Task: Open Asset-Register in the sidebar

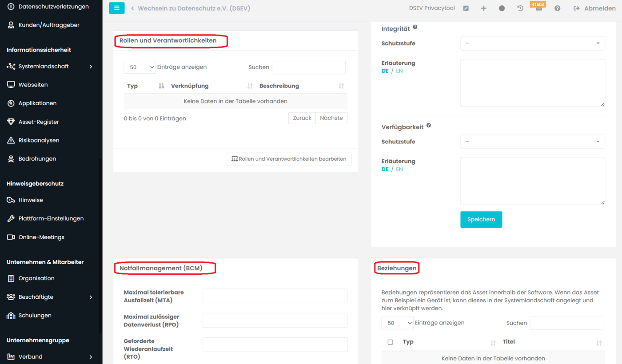Action: point(39,122)
